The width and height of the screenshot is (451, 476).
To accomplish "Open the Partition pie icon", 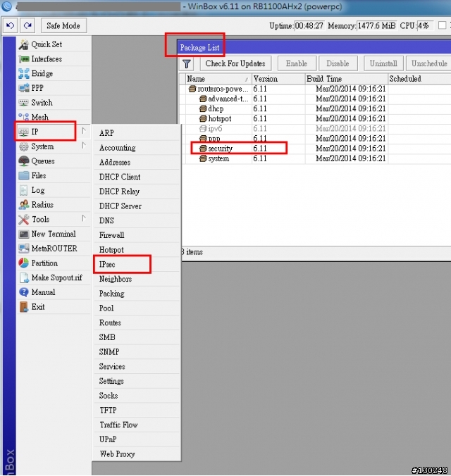I will point(24,263).
